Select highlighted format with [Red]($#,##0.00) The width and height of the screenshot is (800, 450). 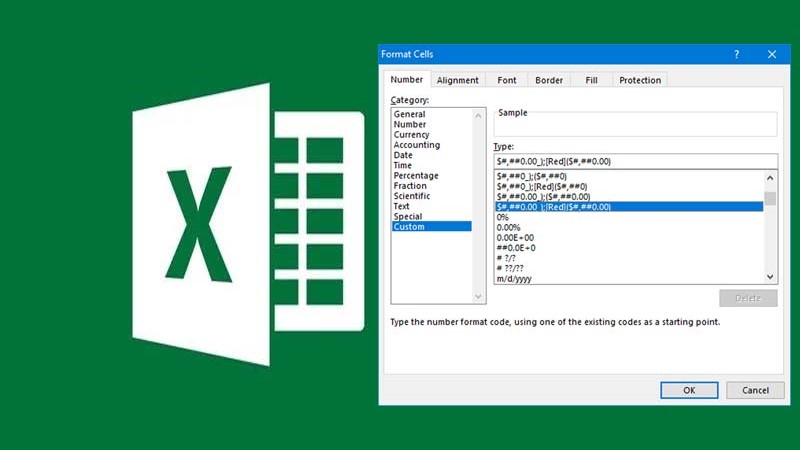(629, 207)
